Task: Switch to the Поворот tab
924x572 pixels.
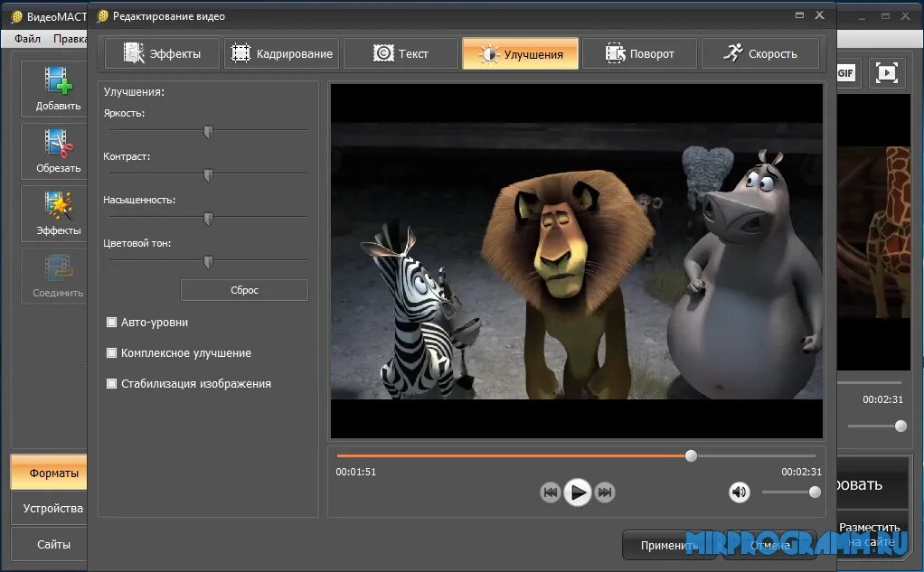Action: (x=639, y=53)
